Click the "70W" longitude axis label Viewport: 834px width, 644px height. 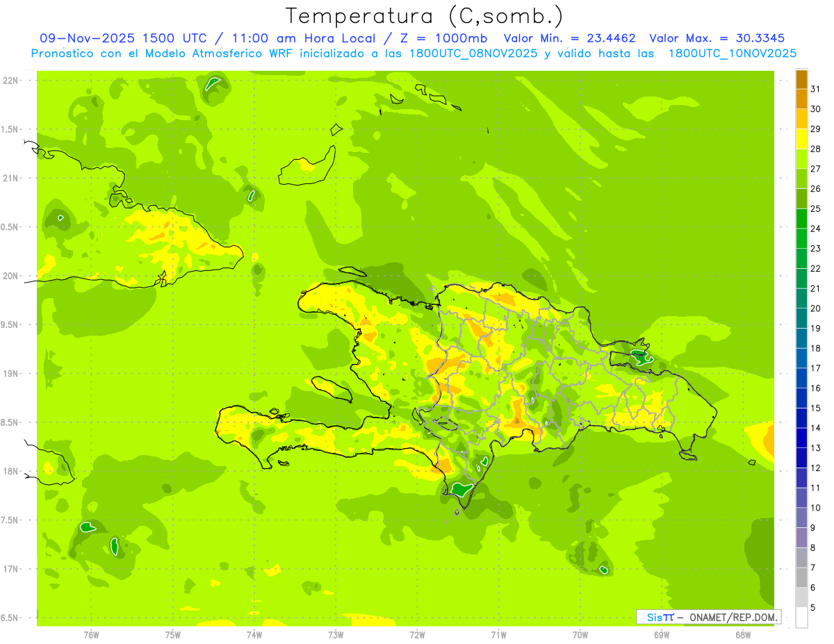pos(580,634)
